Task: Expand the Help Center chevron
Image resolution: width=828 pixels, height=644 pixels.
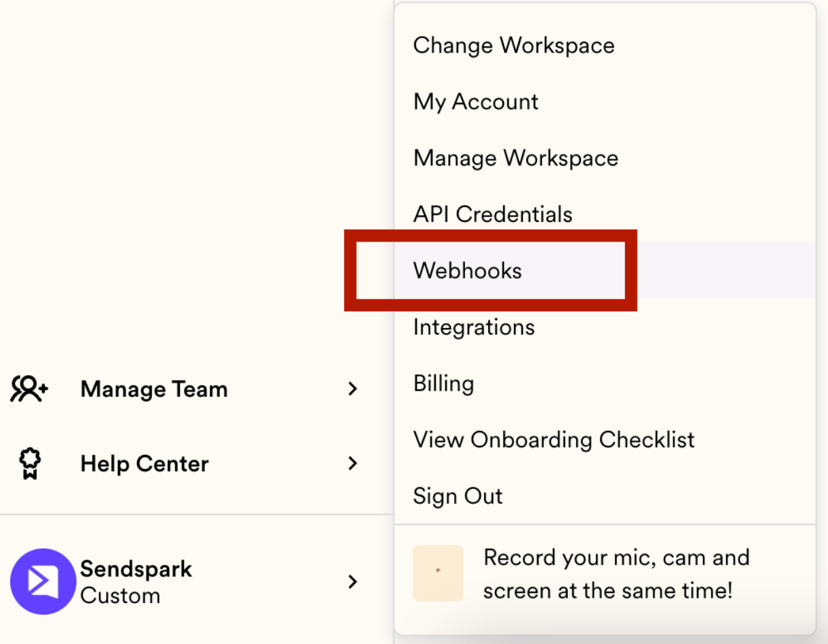Action: pyautogui.click(x=353, y=464)
